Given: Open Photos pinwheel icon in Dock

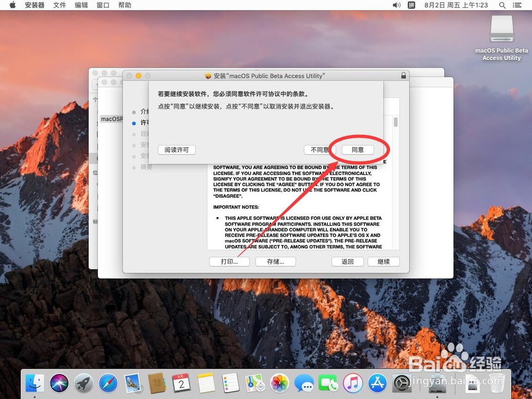Looking at the screenshot, I should click(x=279, y=384).
